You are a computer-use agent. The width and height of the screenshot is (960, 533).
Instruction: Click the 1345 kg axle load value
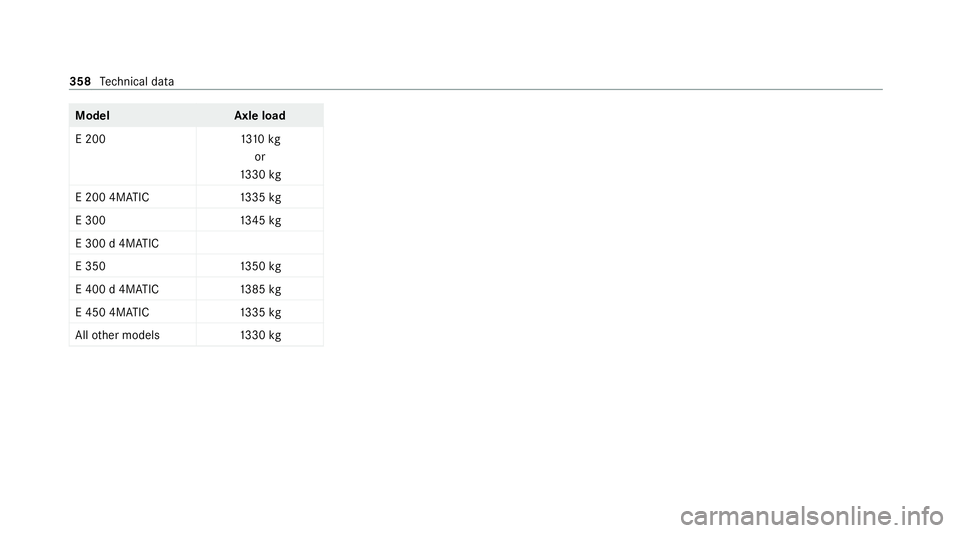260,220
